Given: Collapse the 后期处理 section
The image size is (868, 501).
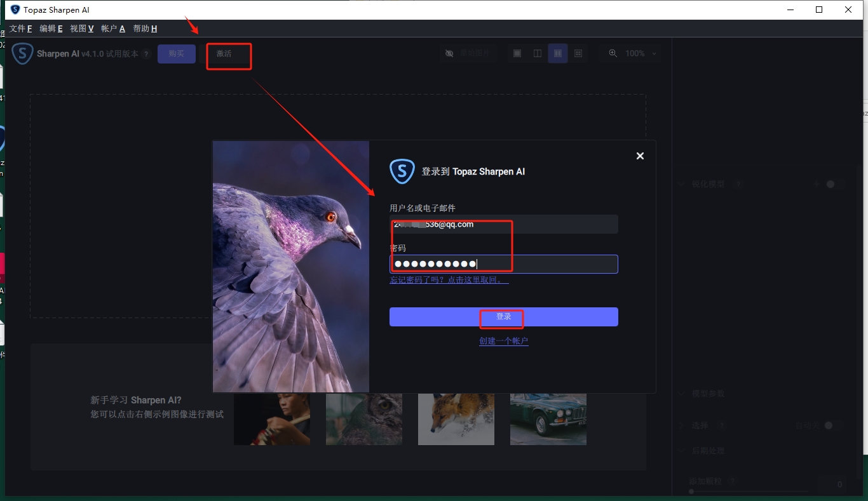Looking at the screenshot, I should [x=682, y=451].
